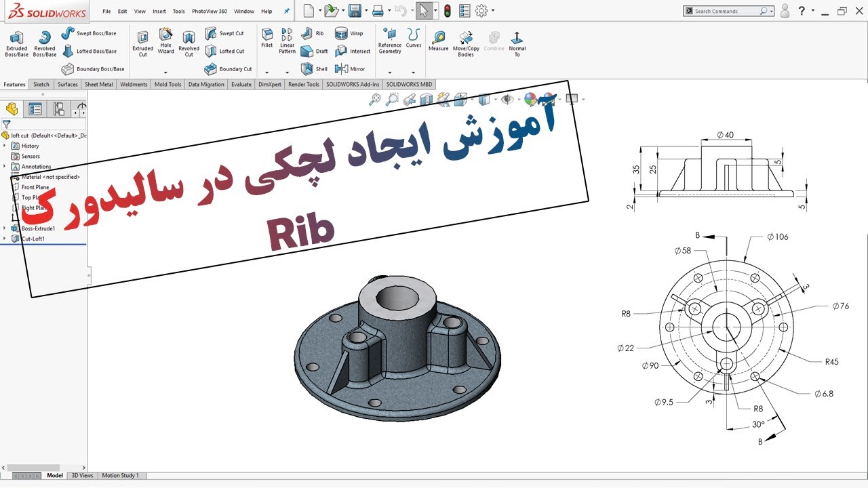The image size is (868, 488).
Task: Click the Save disk icon
Action: point(353,11)
